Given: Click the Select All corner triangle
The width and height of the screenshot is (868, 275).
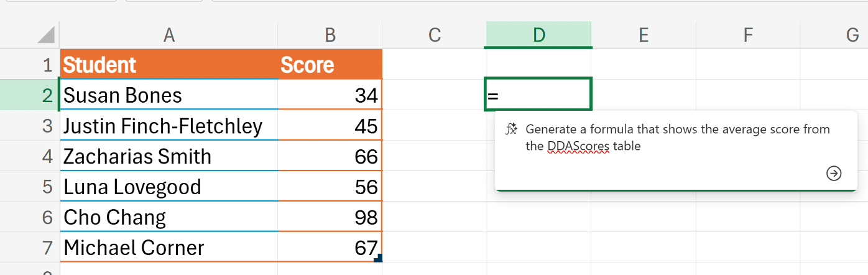Looking at the screenshot, I should (46, 35).
